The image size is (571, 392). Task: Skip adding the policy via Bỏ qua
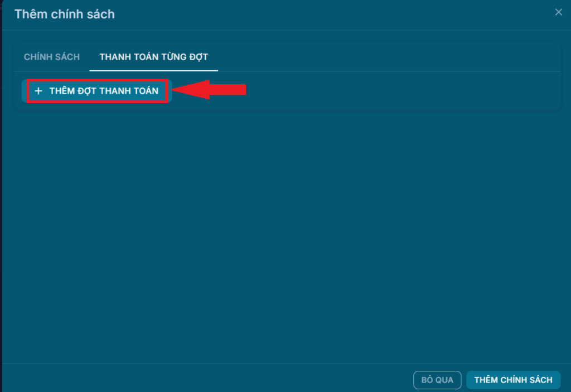[437, 380]
